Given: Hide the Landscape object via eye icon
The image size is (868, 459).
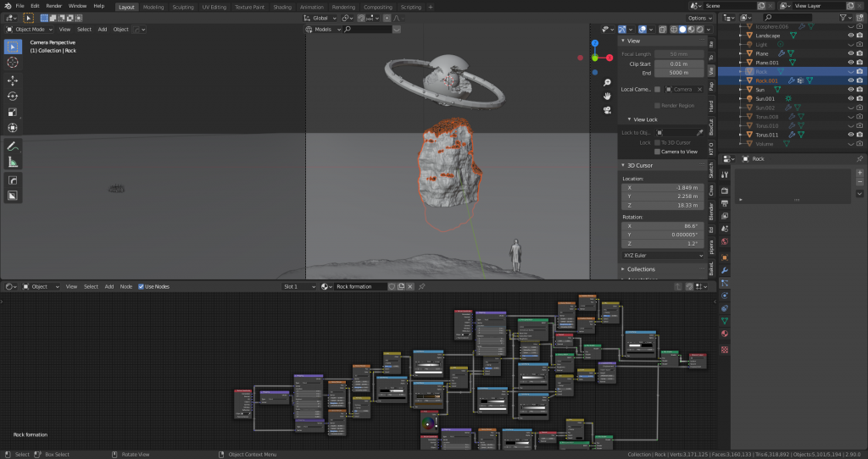Looking at the screenshot, I should (850, 36).
